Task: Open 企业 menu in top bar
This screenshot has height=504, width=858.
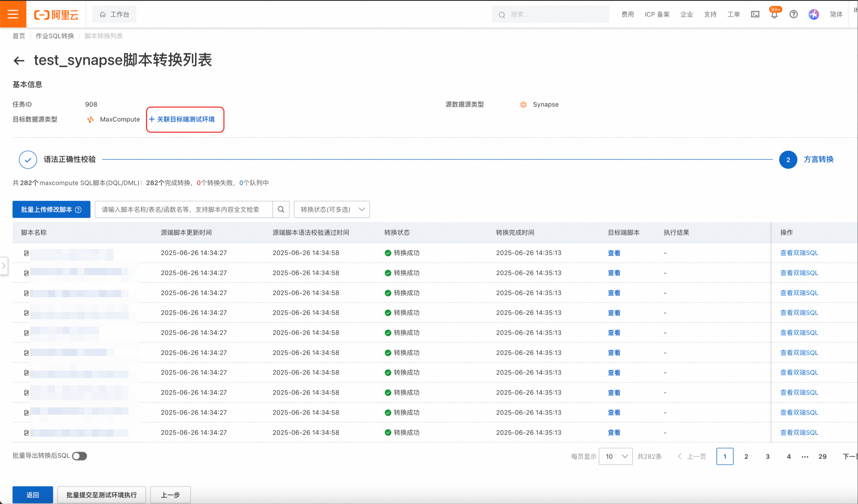Action: [686, 14]
